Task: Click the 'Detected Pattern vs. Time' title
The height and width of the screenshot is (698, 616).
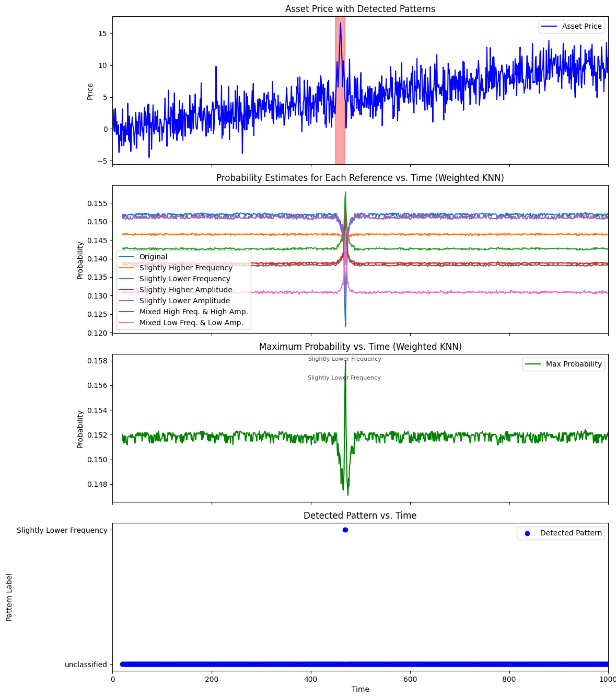Action: tap(360, 516)
